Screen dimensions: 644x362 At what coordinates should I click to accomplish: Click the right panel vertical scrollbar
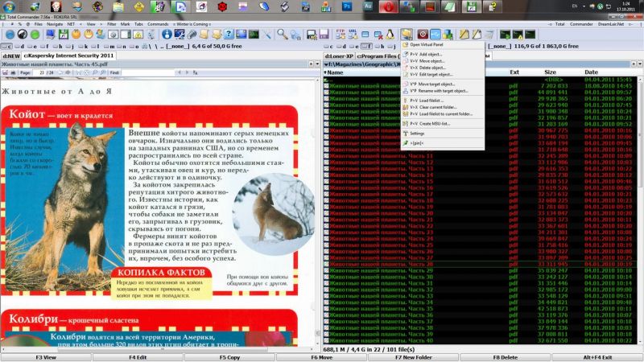[x=640, y=201]
